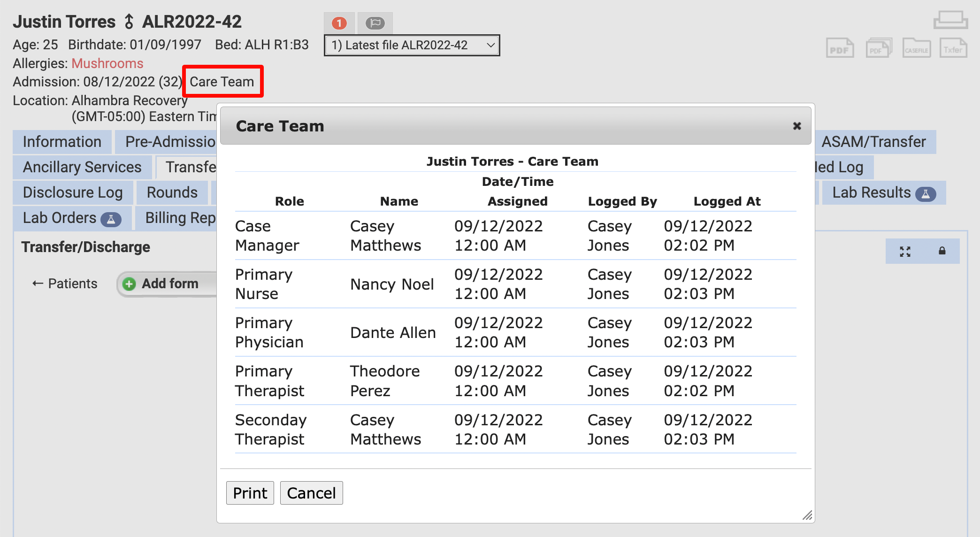Screen dimensions: 980x537
Task: Close the Care Team dialog
Action: (x=796, y=126)
